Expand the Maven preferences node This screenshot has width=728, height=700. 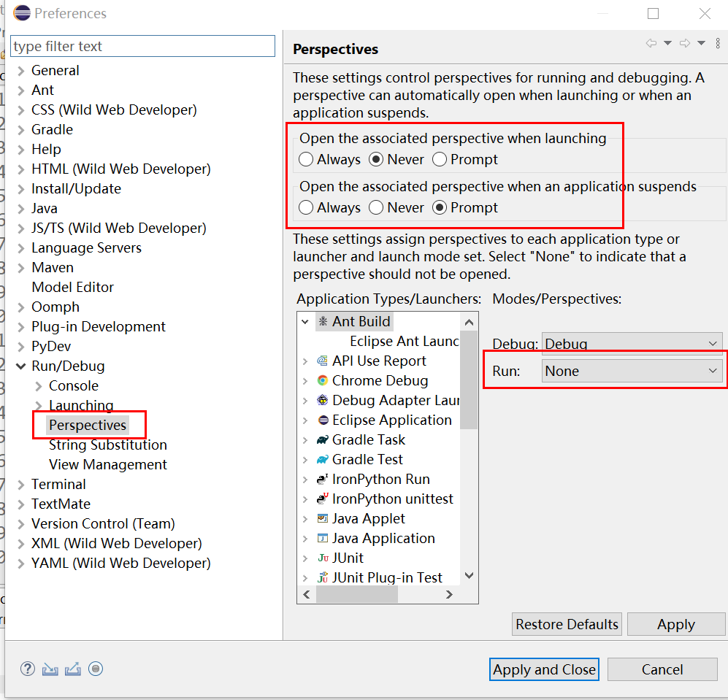tap(21, 268)
